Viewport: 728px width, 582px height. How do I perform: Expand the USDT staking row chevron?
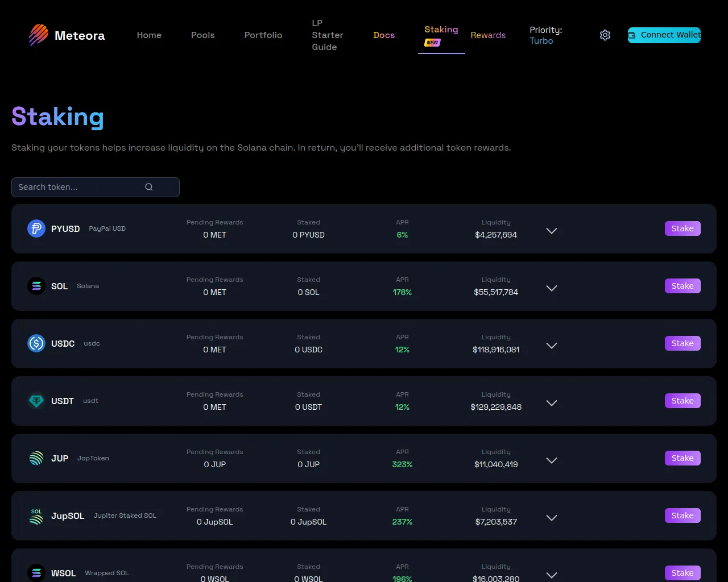tap(551, 403)
